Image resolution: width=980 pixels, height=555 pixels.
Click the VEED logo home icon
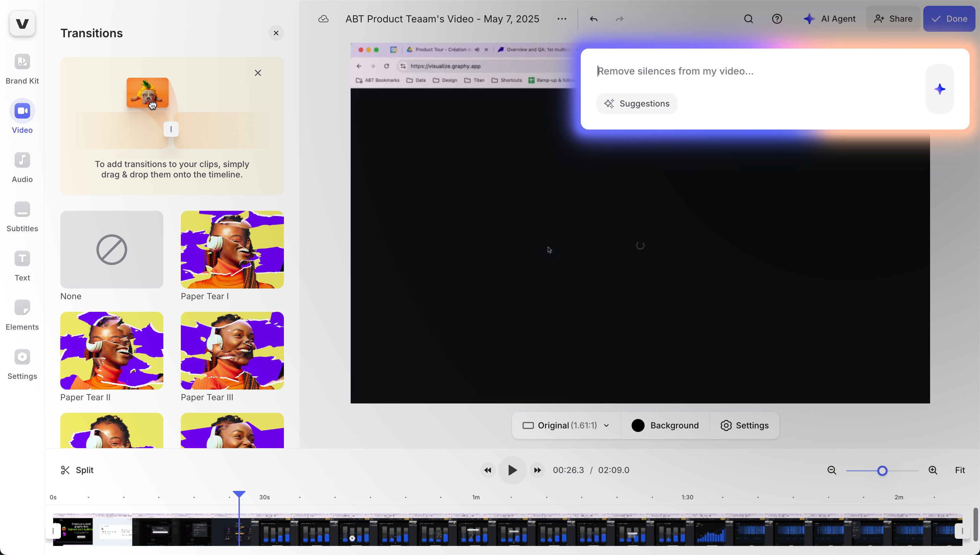(x=22, y=24)
